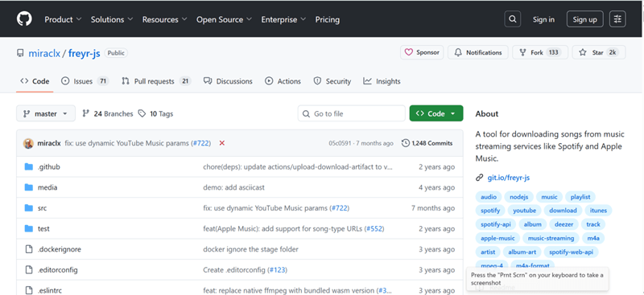Viewport: 644px width, 295px height.
Task: Open the freyr-js repository name link
Action: pyautogui.click(x=85, y=53)
